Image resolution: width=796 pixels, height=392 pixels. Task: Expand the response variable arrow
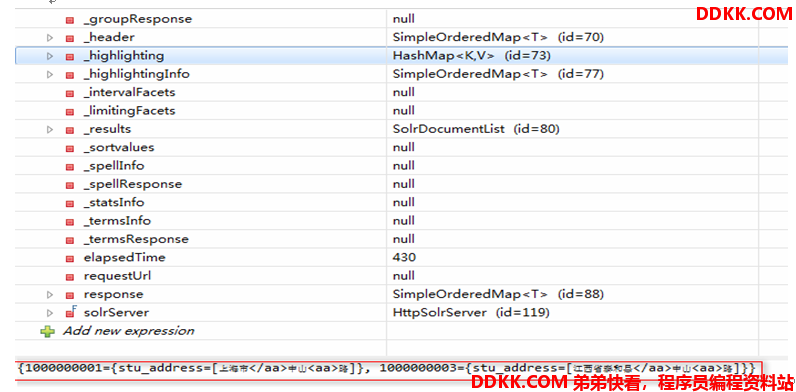[x=50, y=295]
